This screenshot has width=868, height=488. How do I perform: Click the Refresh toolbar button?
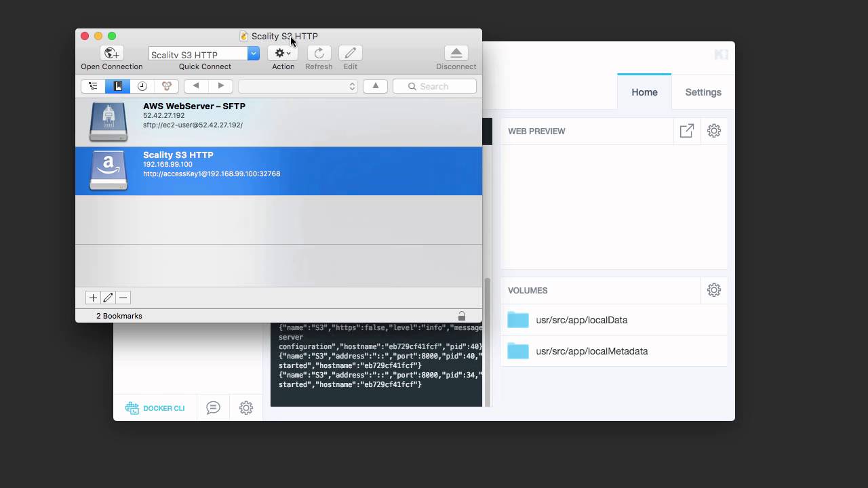coord(319,53)
